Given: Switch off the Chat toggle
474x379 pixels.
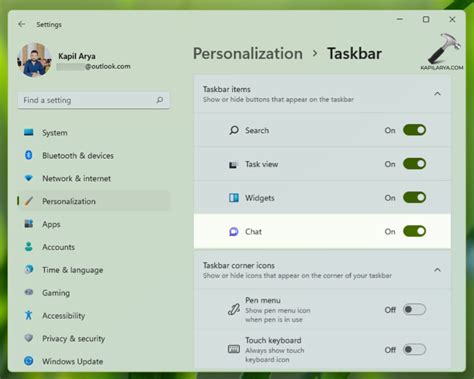Looking at the screenshot, I should (414, 231).
